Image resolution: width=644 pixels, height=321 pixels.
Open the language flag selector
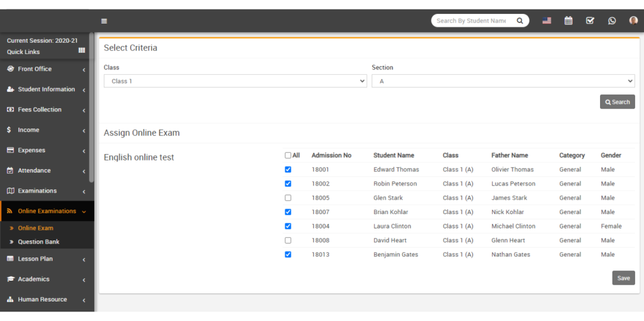pos(547,21)
